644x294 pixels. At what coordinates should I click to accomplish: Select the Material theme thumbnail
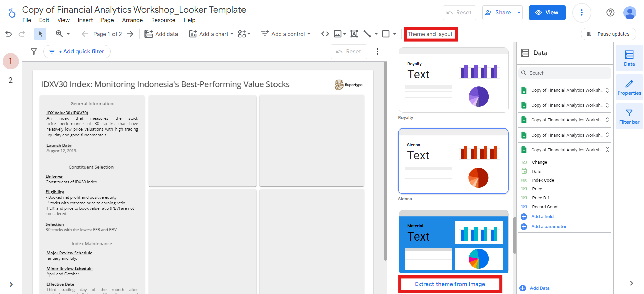(453, 242)
